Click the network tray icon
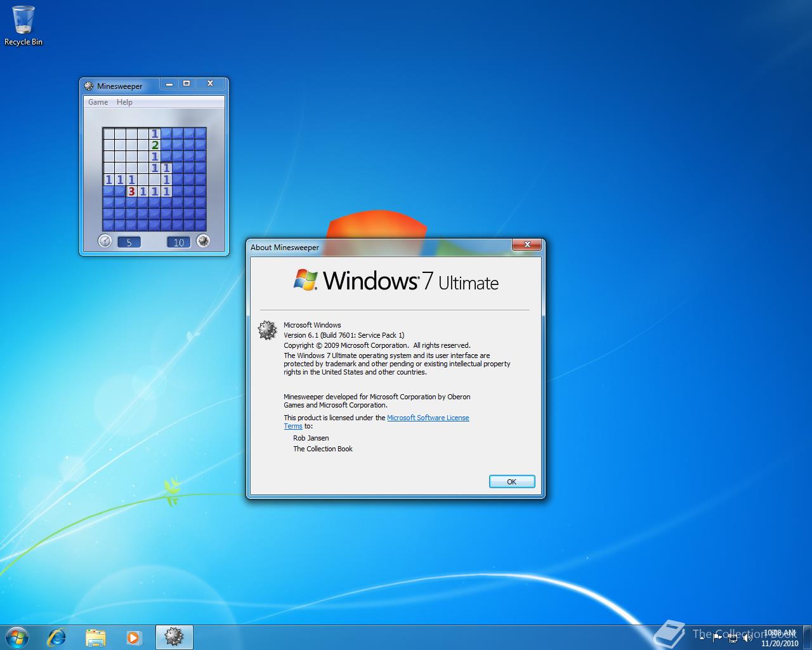 pos(733,637)
